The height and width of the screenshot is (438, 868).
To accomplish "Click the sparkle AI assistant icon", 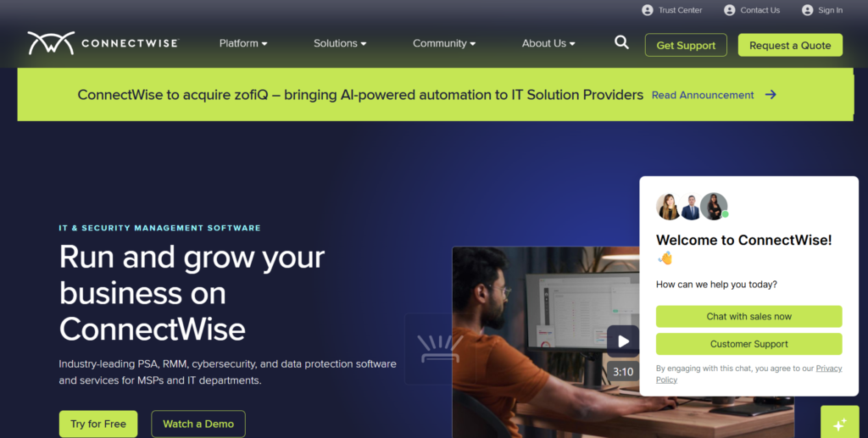I will pyautogui.click(x=840, y=424).
